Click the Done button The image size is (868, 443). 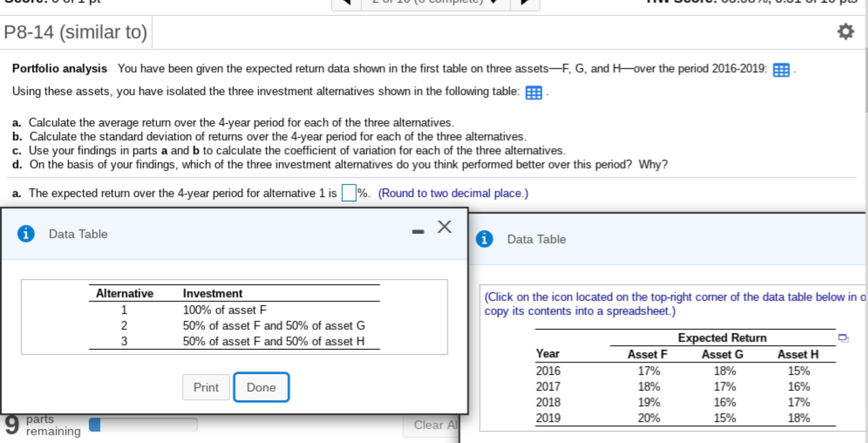(261, 387)
